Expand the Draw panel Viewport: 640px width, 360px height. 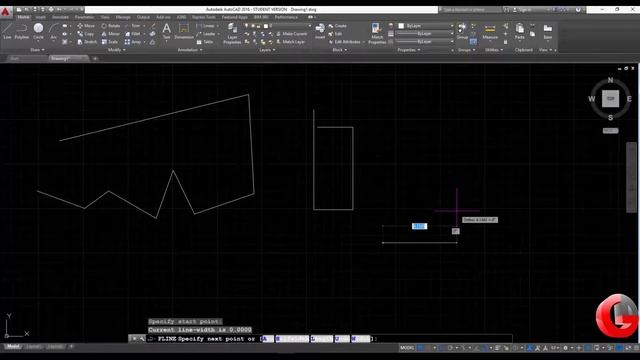point(37,50)
